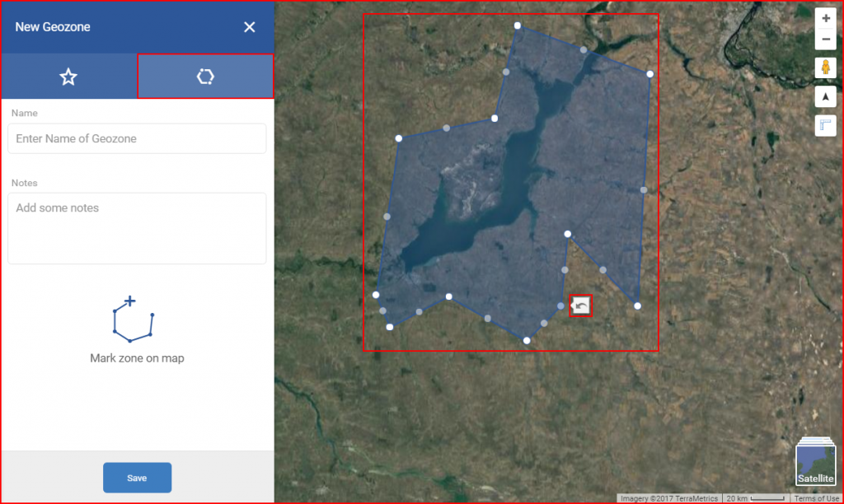Click the navigation arrow map control
This screenshot has height=504, width=844.
point(826,97)
